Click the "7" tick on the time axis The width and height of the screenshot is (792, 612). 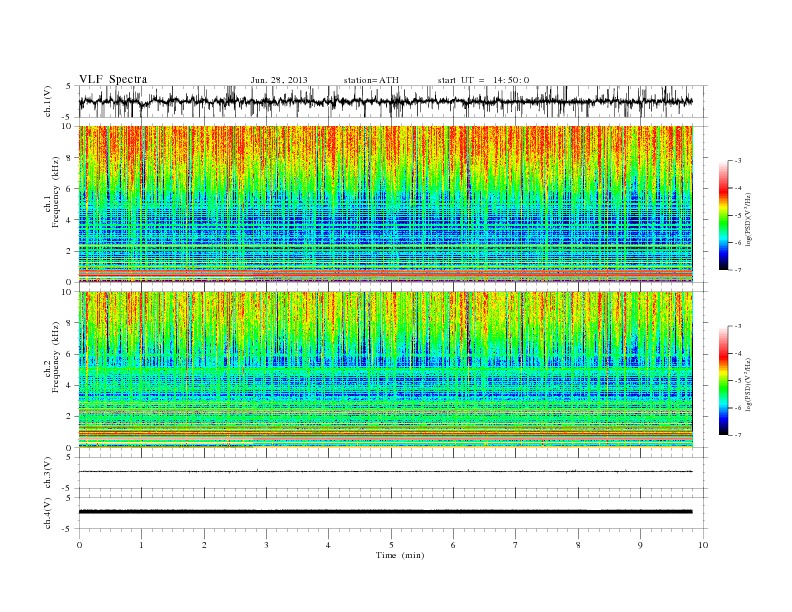pyautogui.click(x=516, y=545)
